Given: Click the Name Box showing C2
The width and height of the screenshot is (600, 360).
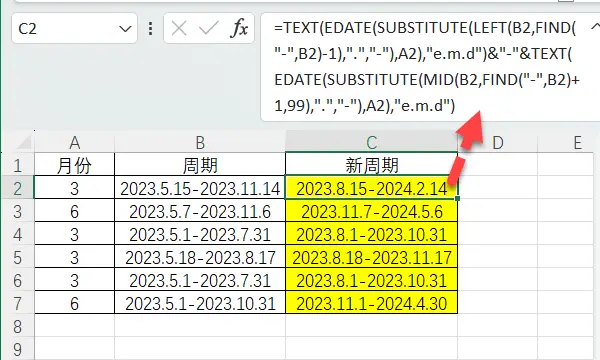Looking at the screenshot, I should pyautogui.click(x=74, y=28).
